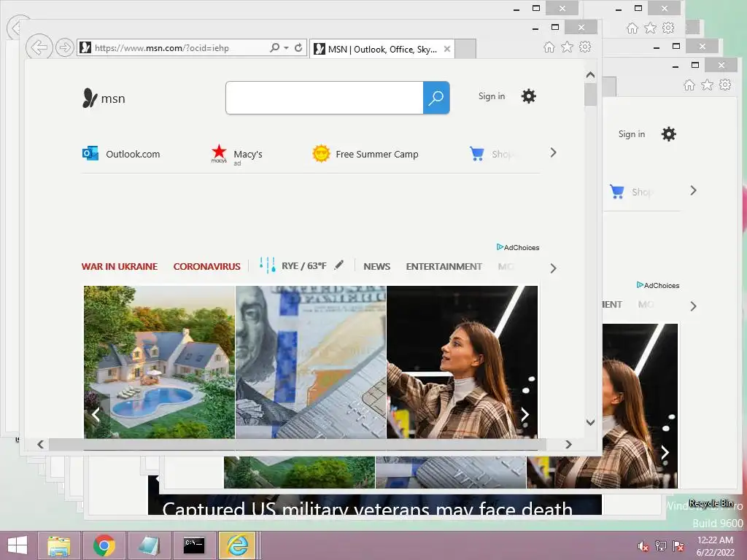Screen dimensions: 747x560
Task: Go to next carousel slide in front window
Action: [525, 415]
